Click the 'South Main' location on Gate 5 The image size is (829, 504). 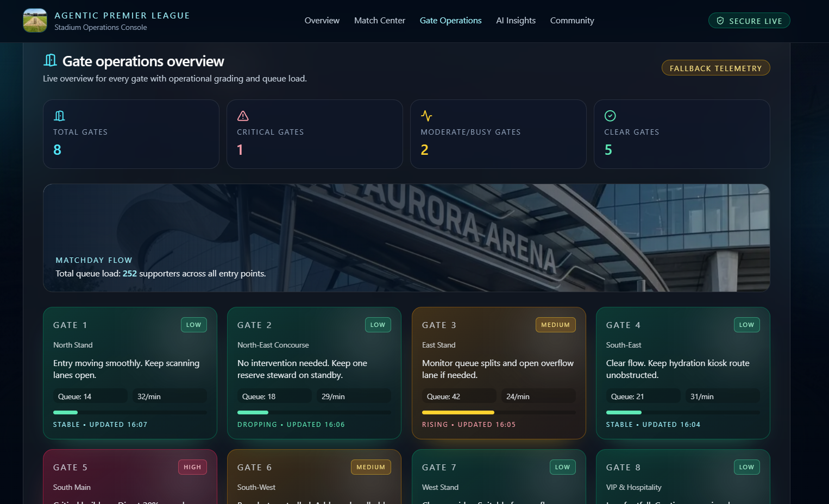(x=72, y=487)
